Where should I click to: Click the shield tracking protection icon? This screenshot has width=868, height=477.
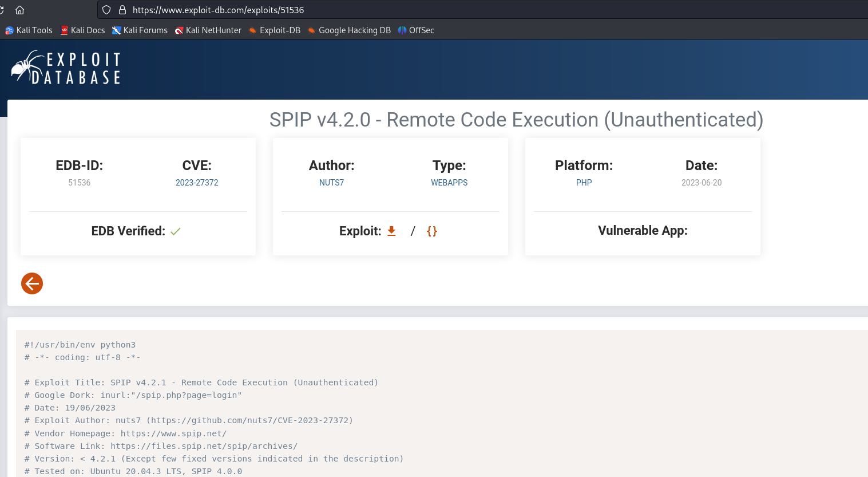tap(106, 10)
